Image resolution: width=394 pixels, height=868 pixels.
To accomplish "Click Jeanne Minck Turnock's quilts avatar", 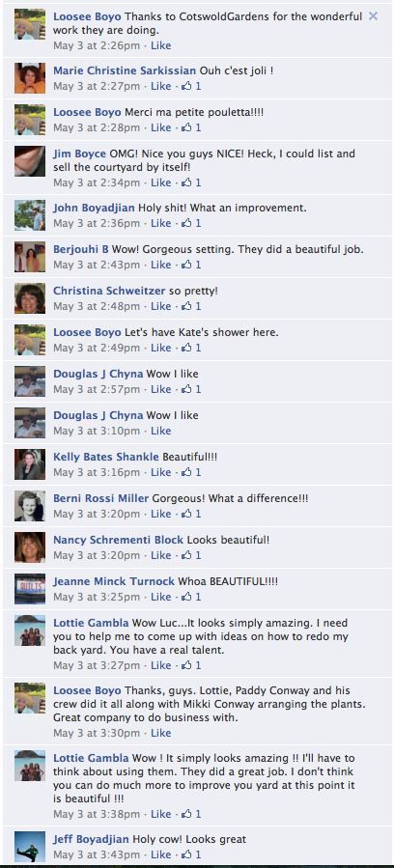I will [x=30, y=589].
